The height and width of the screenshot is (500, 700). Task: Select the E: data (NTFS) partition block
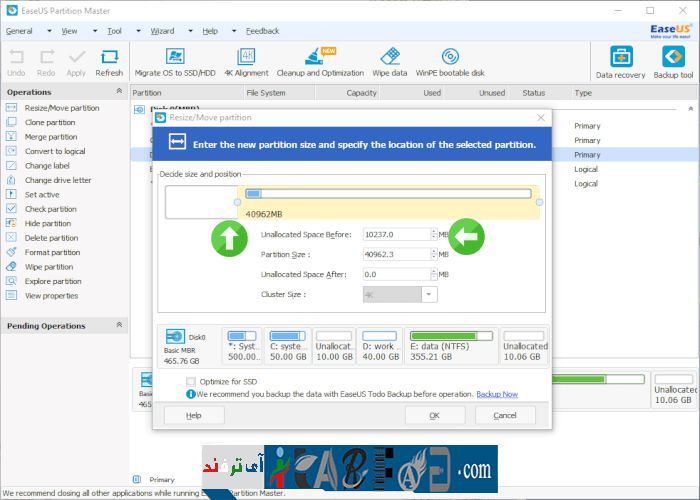click(451, 346)
